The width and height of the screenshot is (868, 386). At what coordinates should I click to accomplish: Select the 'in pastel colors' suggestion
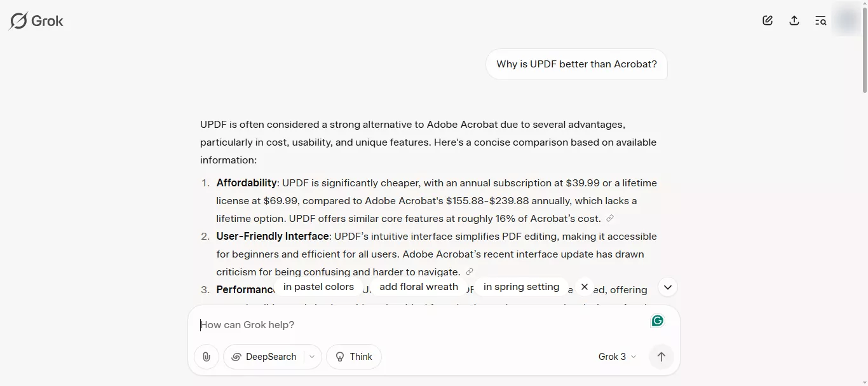coord(318,287)
